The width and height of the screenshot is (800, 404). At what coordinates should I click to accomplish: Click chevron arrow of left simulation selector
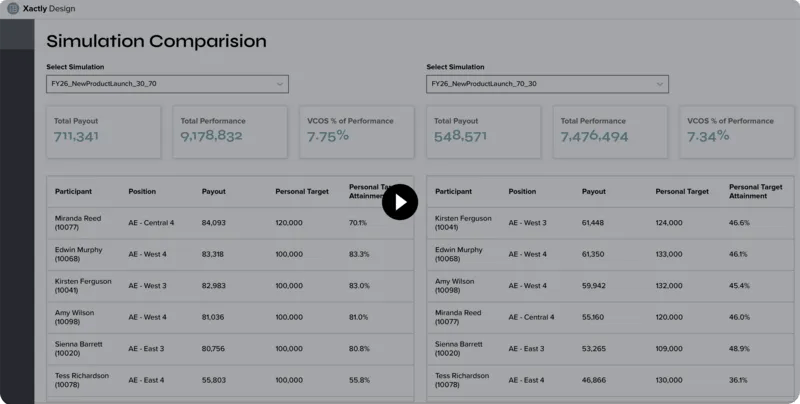(x=280, y=84)
